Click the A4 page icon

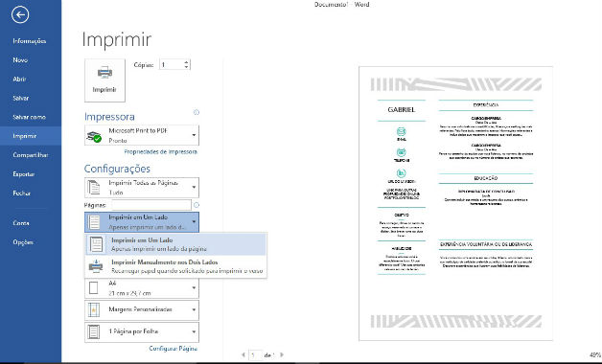coord(93,288)
